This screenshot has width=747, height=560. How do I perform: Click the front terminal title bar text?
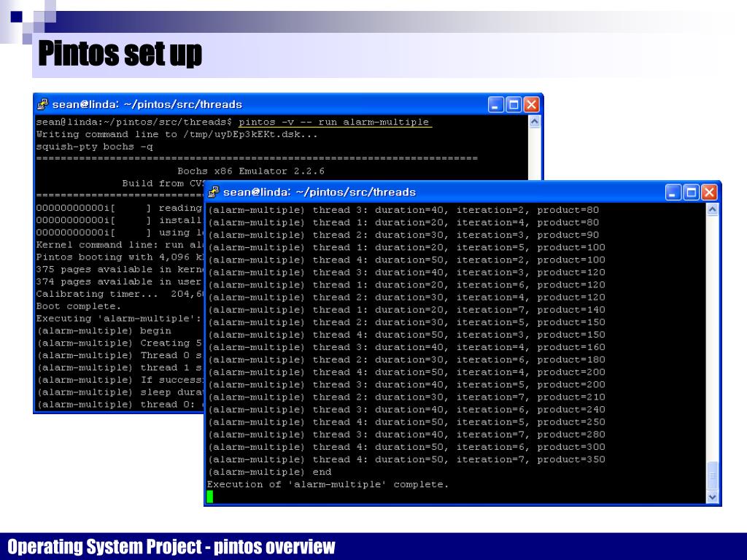(x=320, y=192)
